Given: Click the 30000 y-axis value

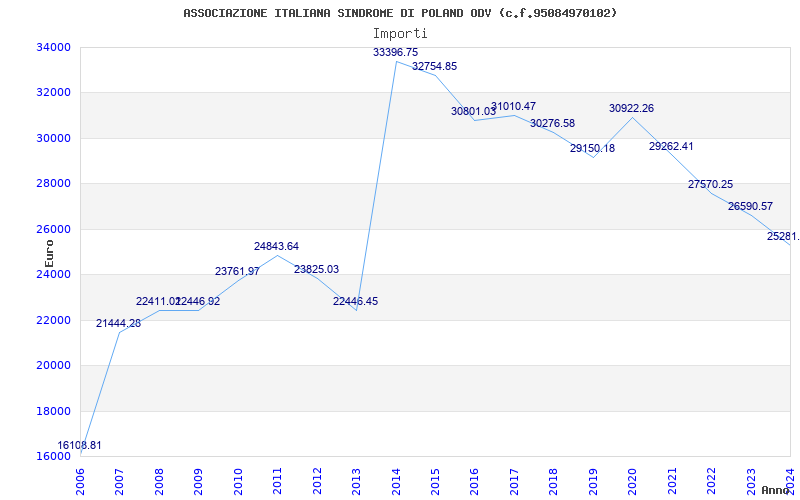Looking at the screenshot, I should tap(53, 138).
